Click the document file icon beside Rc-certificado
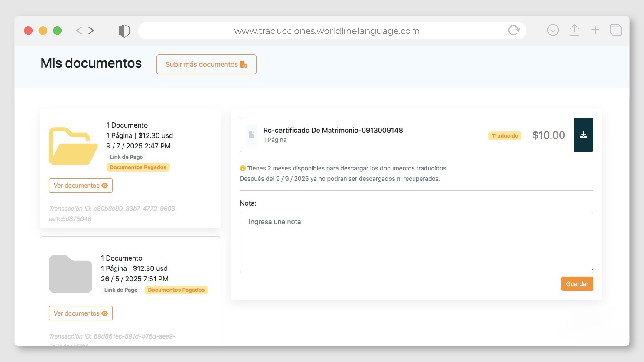Screen dimensions: 644x362 [x=252, y=135]
